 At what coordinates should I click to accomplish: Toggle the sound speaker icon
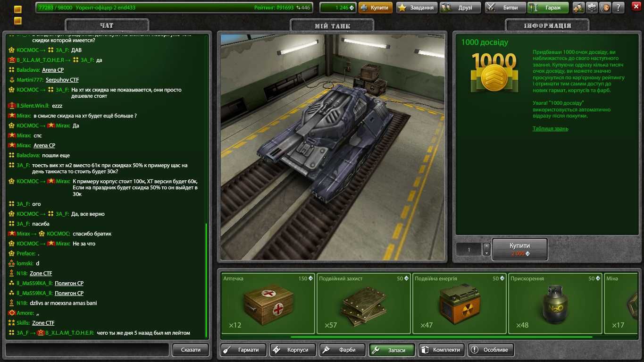click(x=605, y=8)
